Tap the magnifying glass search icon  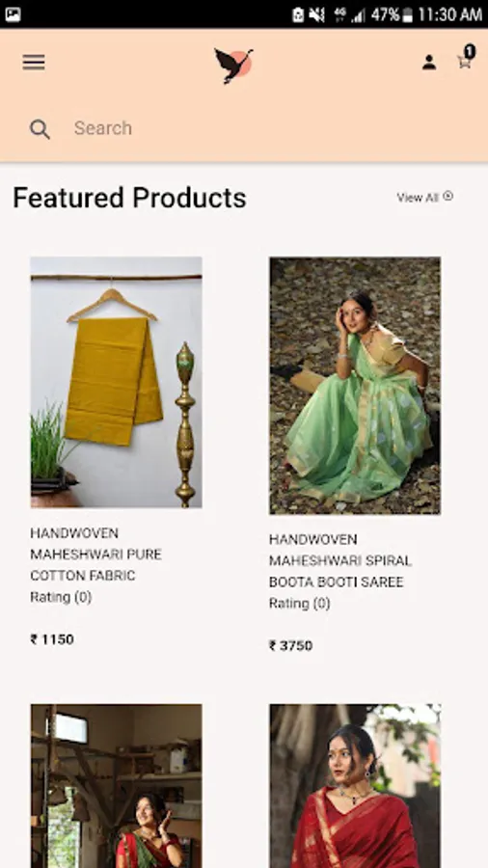click(40, 129)
